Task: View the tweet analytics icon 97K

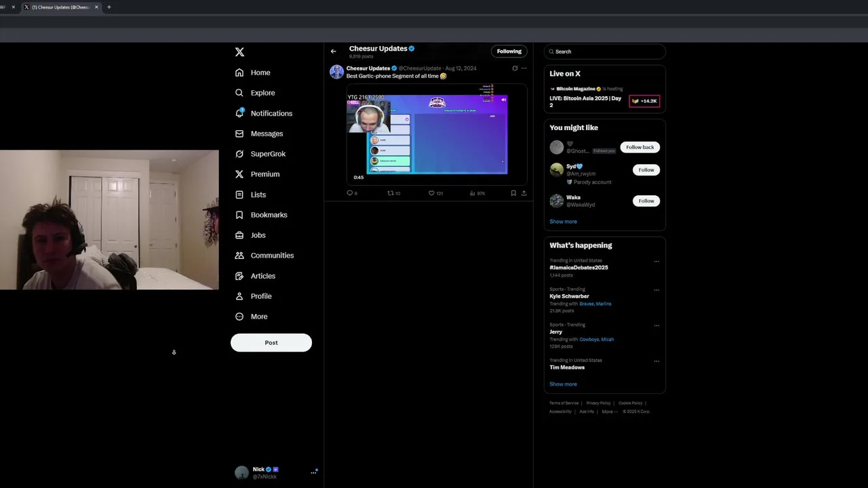Action: (477, 193)
